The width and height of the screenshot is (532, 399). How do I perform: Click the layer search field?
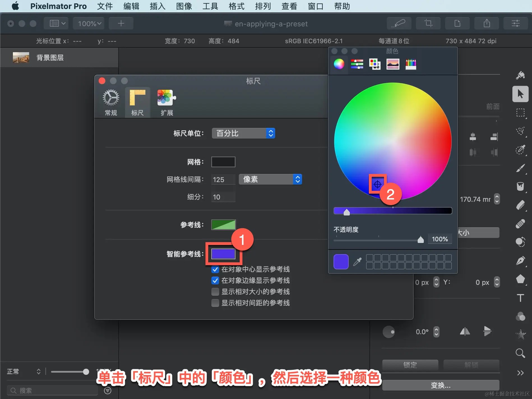[52, 391]
